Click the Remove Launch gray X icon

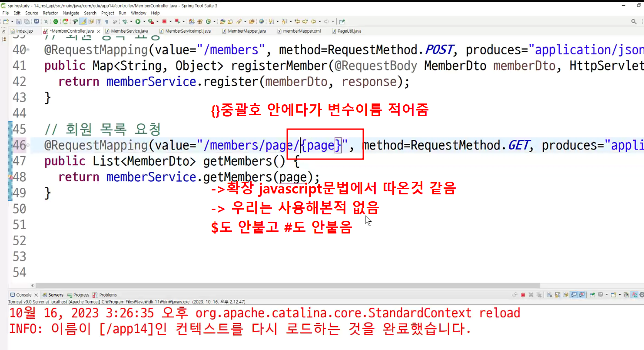[x=531, y=295]
